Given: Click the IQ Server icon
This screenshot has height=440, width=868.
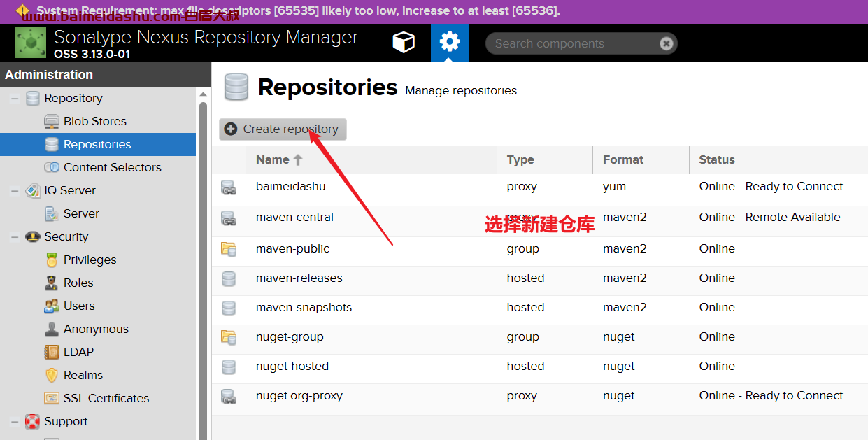Looking at the screenshot, I should pyautogui.click(x=32, y=190).
